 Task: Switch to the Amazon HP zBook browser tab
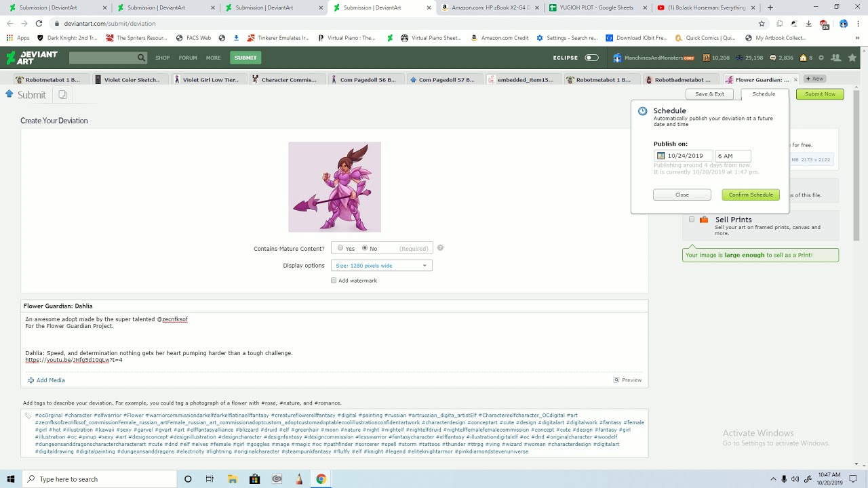coord(490,7)
